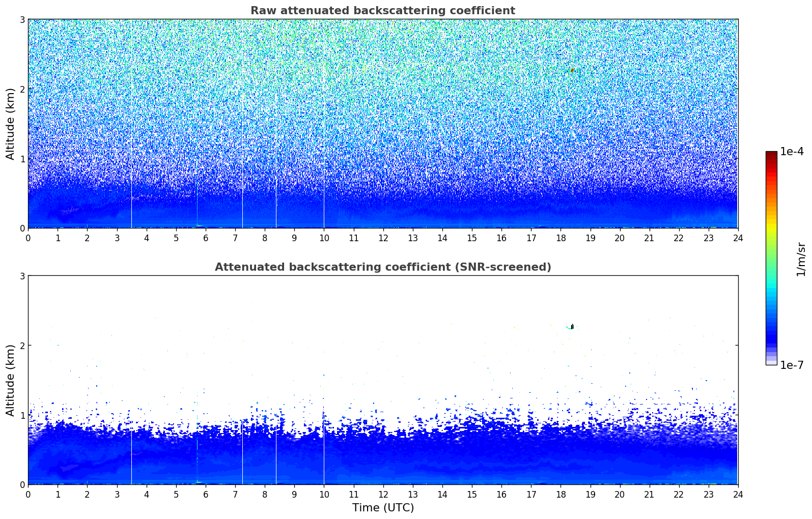Click the 'Attenuated backscattering coefficient (SNR-screened)' title
Viewport: 812px width, 519px height.
[x=383, y=267]
